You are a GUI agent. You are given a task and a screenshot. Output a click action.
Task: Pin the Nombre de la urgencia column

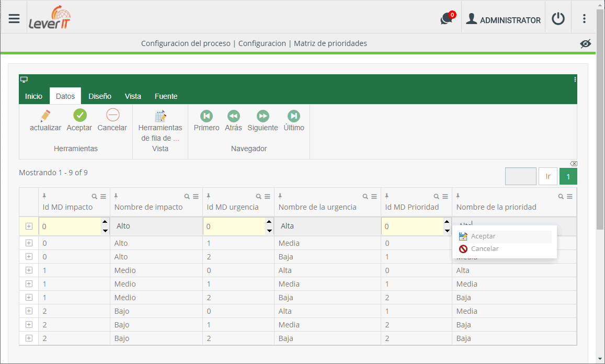[280, 196]
